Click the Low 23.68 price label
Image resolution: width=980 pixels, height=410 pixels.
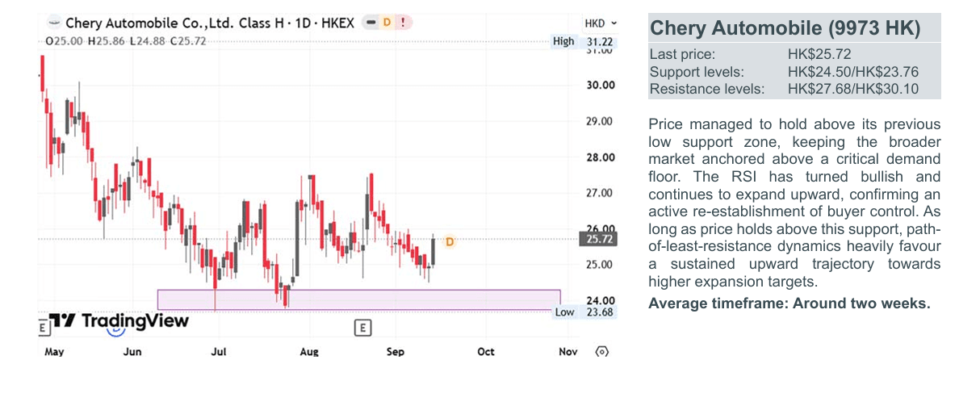coord(585,312)
